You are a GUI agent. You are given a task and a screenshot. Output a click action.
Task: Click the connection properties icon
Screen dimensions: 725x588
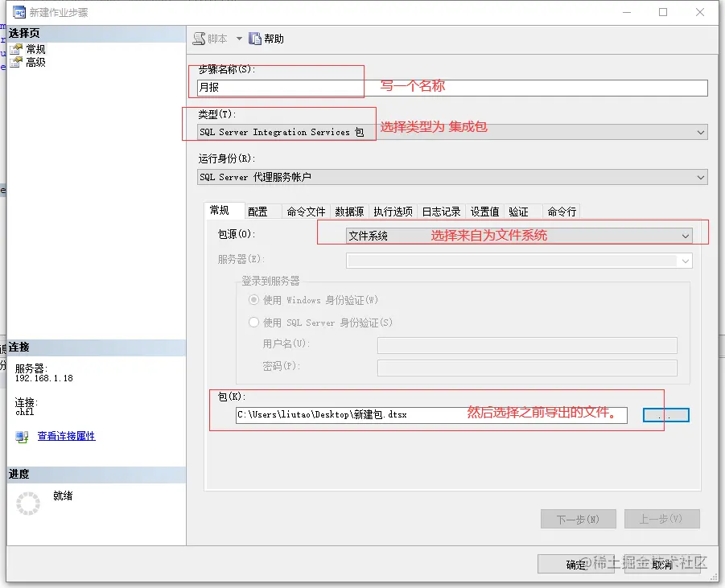pyautogui.click(x=22, y=437)
